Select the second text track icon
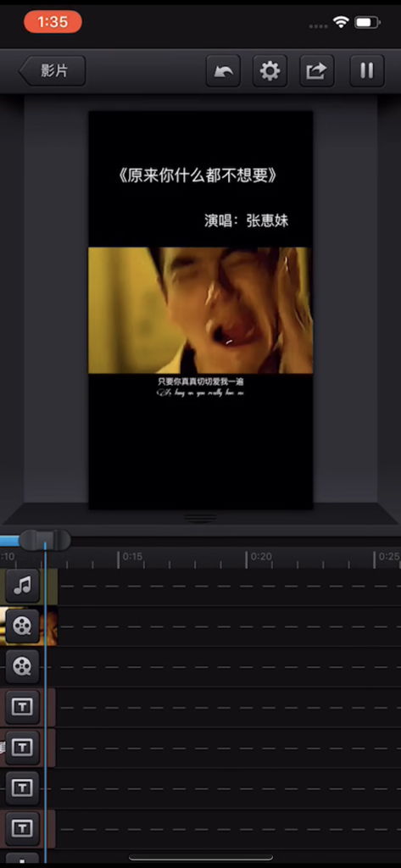The width and height of the screenshot is (401, 868). coord(22,748)
